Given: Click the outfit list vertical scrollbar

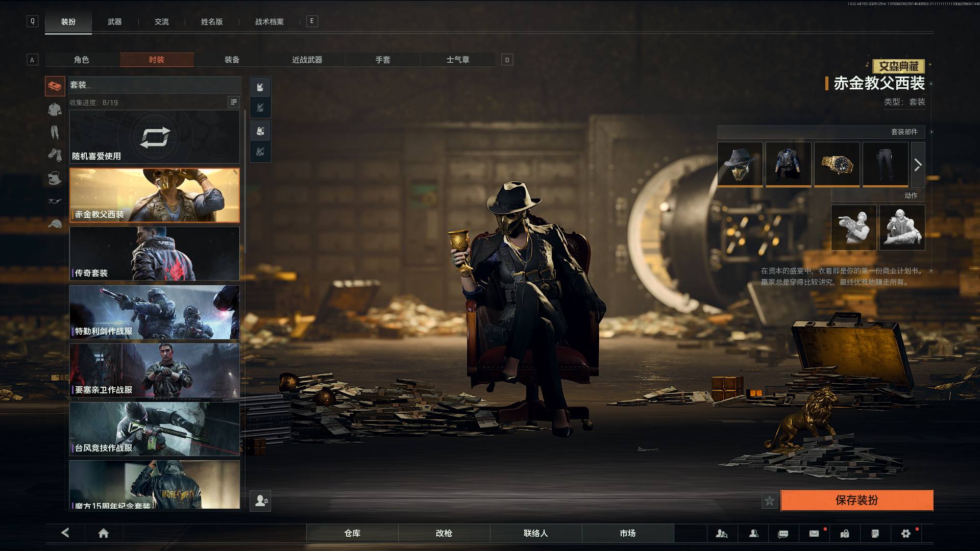Looking at the screenshot, I should (245, 181).
